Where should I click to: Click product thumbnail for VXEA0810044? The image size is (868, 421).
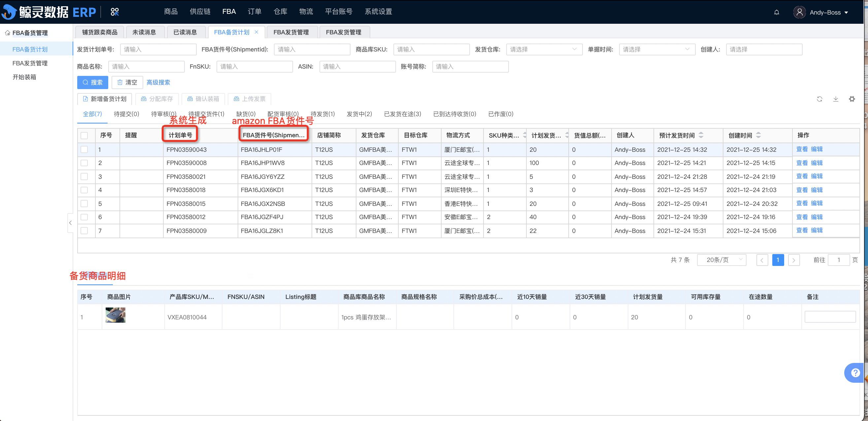coord(115,315)
